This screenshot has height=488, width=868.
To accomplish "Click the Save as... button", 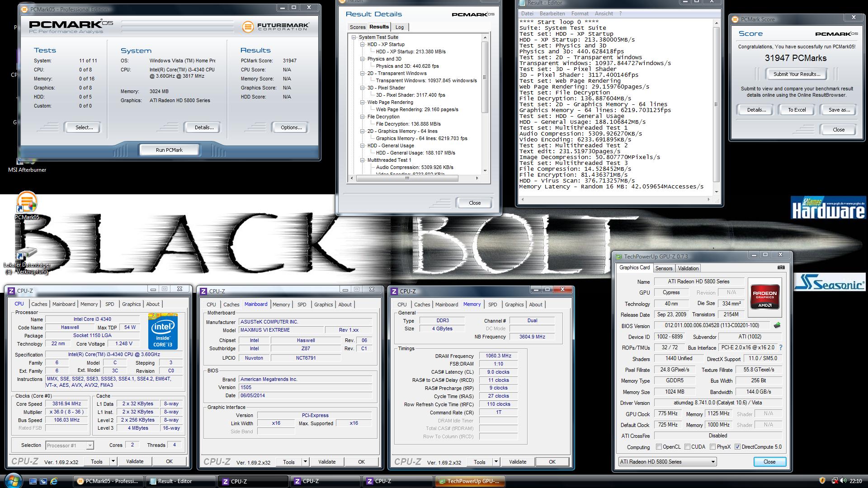I will pos(839,110).
